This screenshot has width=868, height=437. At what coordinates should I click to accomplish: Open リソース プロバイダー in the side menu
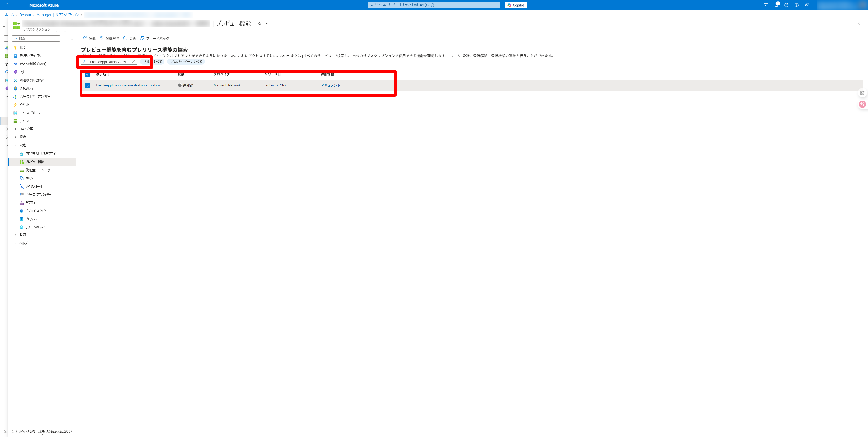tap(38, 194)
